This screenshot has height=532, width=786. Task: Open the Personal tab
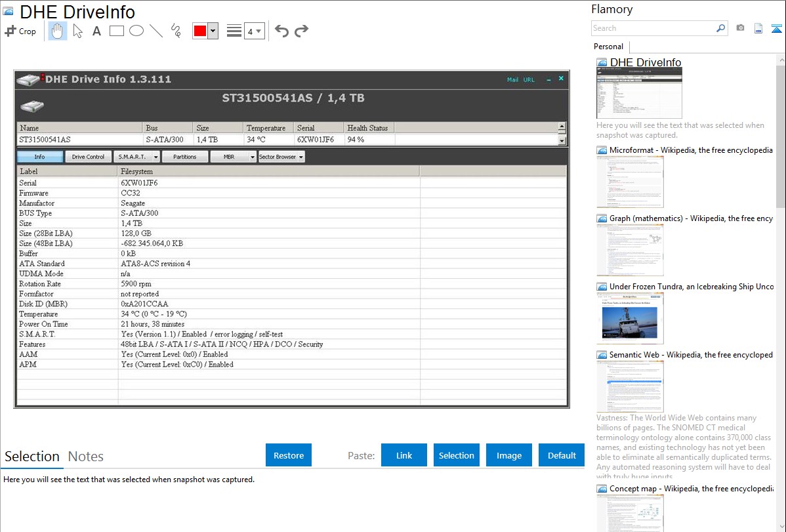pos(609,47)
